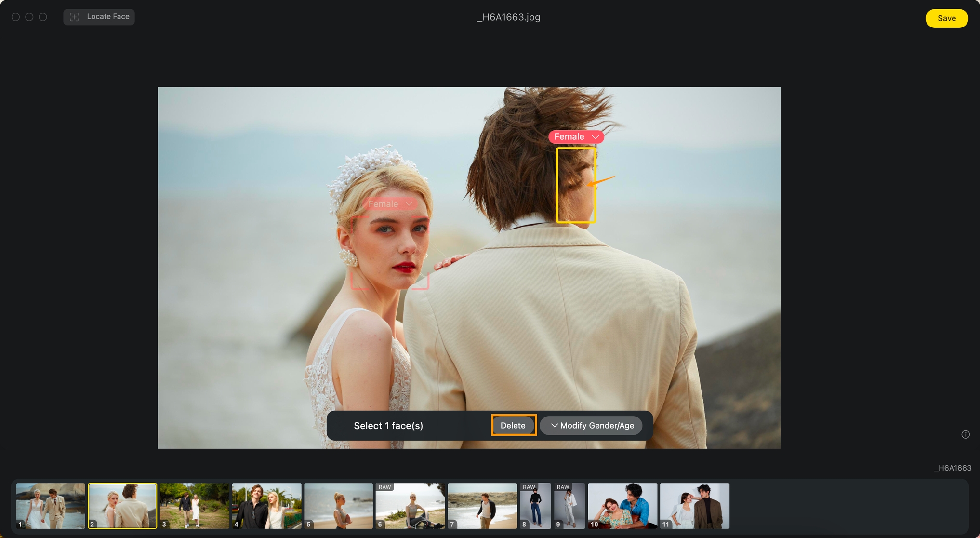Select the yellow face box on the man

pos(576,185)
